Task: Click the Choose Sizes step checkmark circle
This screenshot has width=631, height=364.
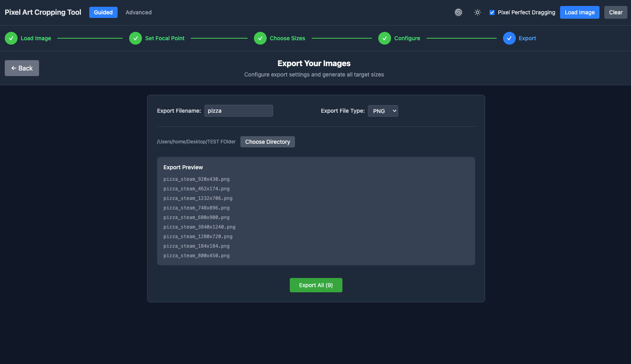Action: coord(260,38)
